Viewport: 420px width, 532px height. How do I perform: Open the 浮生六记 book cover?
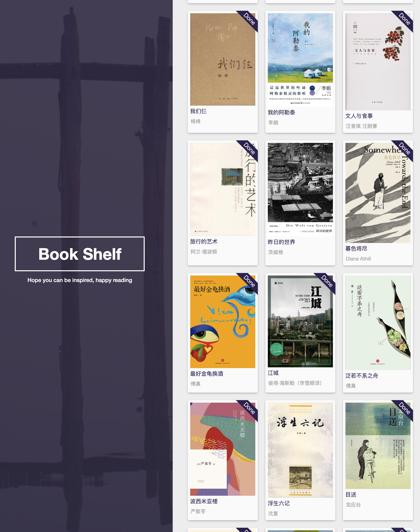click(x=300, y=450)
